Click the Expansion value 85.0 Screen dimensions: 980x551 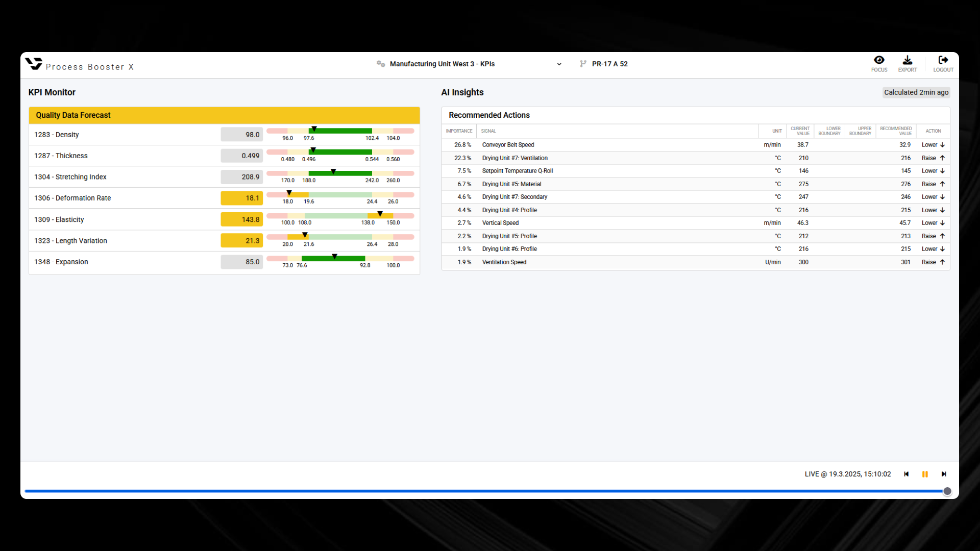[x=242, y=262]
